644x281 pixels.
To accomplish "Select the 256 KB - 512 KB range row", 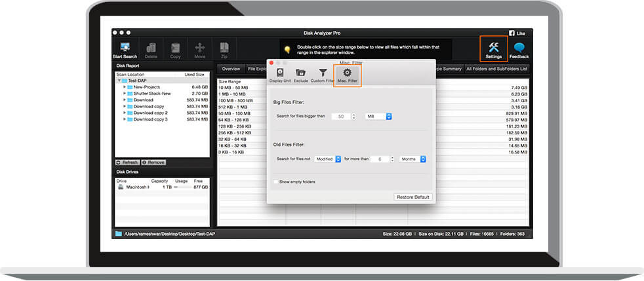I will pyautogui.click(x=235, y=132).
